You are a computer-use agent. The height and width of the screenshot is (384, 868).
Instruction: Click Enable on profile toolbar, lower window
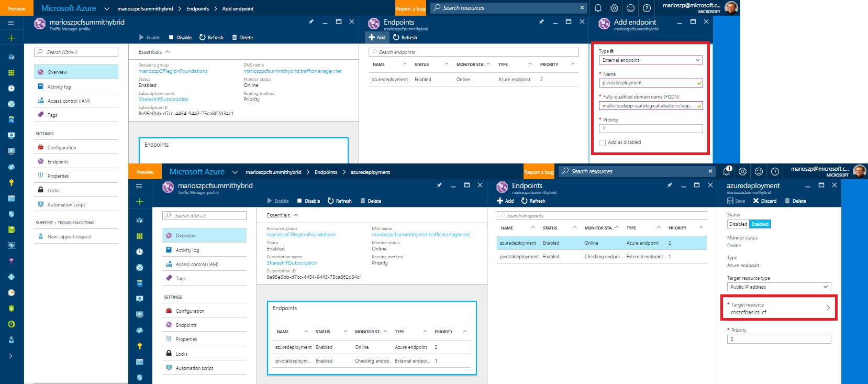[278, 201]
